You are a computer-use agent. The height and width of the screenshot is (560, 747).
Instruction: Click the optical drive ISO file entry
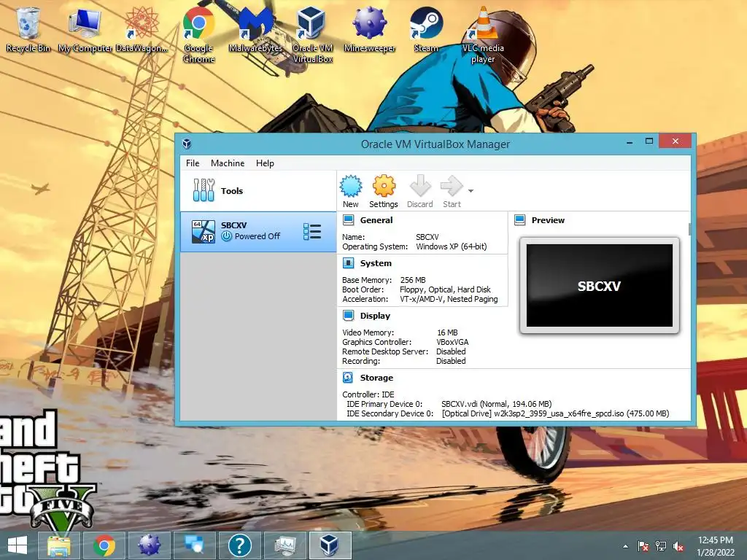click(555, 413)
